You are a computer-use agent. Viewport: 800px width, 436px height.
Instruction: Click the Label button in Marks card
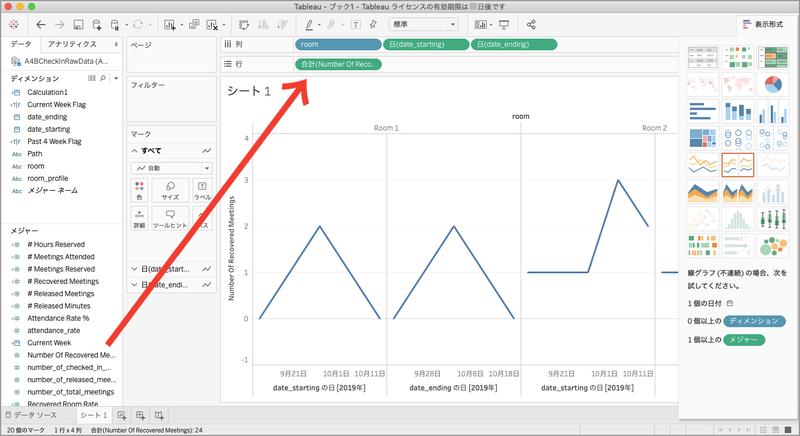click(x=202, y=190)
